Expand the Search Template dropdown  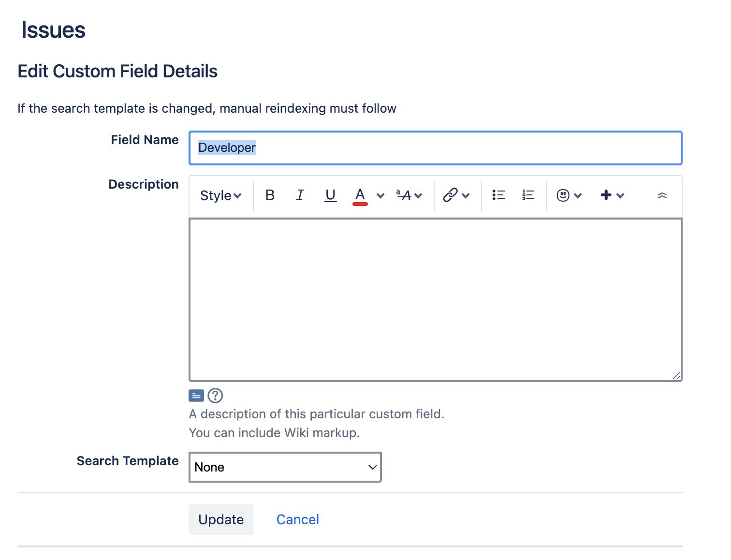tap(285, 467)
